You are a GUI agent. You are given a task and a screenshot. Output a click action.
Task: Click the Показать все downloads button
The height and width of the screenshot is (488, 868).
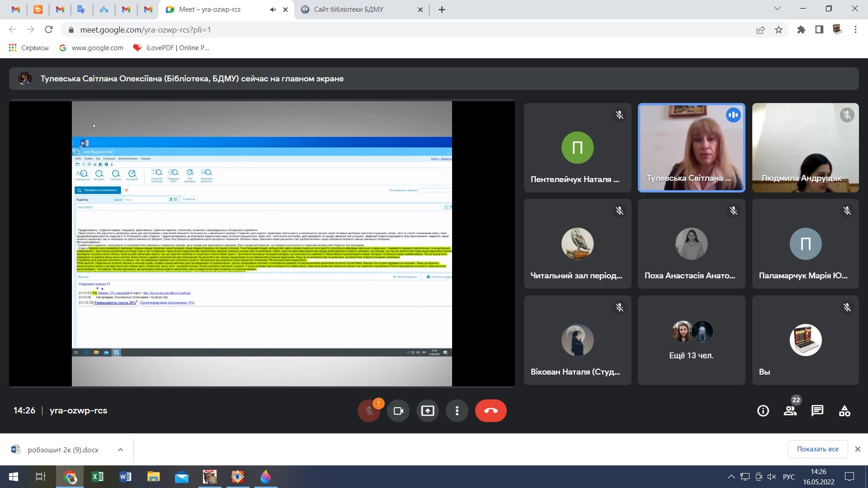click(817, 449)
